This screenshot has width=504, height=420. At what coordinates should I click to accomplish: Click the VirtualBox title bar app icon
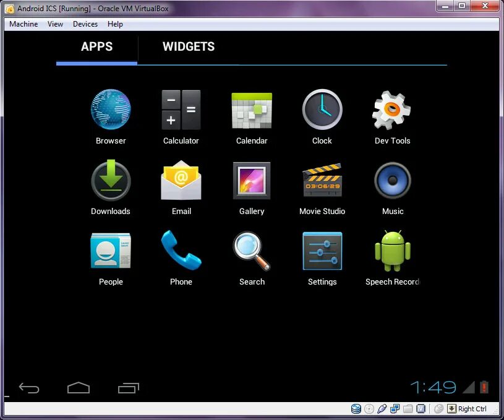coord(10,9)
